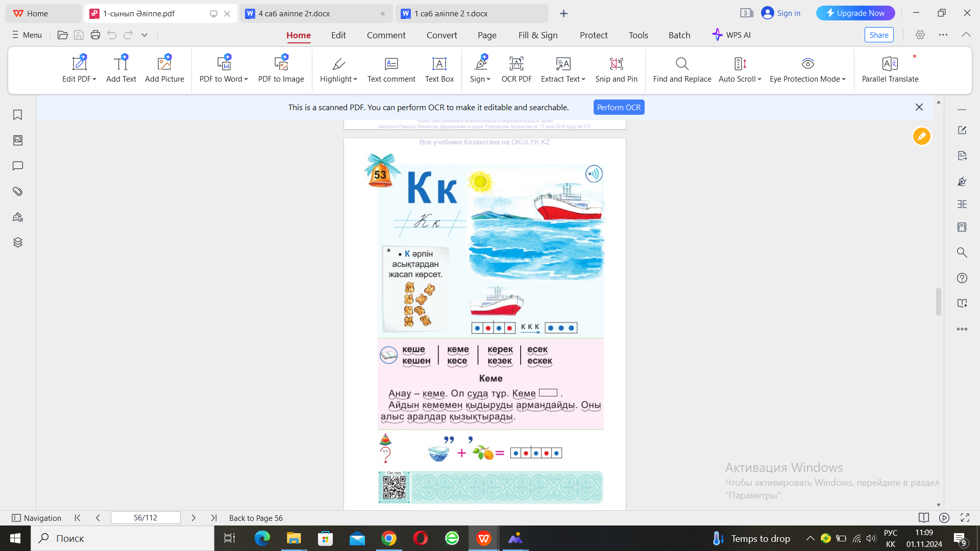Toggle full screen view in status bar
This screenshot has width=980, height=551.
pyautogui.click(x=965, y=518)
